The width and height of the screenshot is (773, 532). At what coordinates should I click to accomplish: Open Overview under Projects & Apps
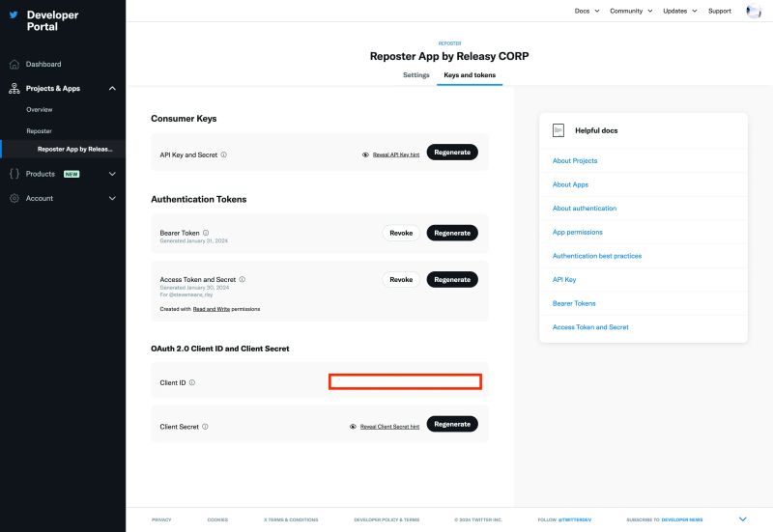click(x=40, y=109)
